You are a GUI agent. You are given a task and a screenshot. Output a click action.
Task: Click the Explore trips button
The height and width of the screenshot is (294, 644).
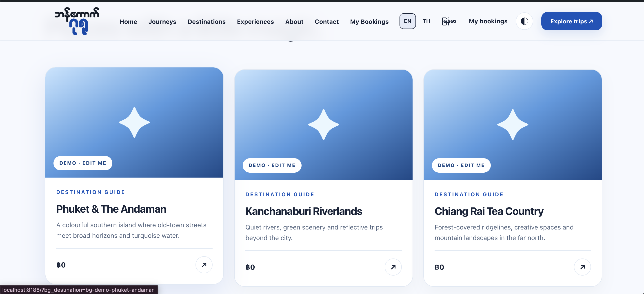click(x=571, y=21)
